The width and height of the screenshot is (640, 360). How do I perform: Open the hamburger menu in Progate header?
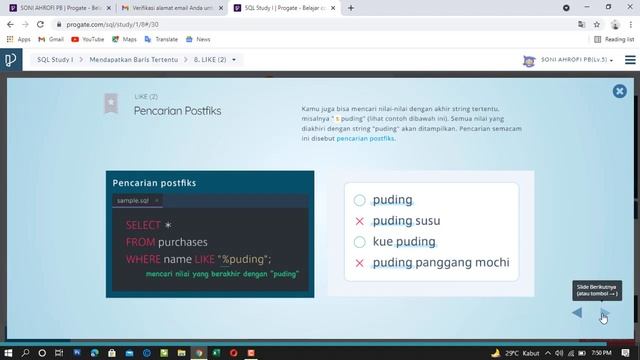tap(630, 60)
